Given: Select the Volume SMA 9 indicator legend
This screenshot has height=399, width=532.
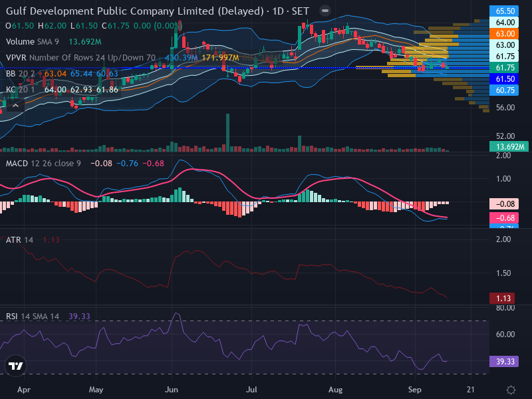Looking at the screenshot, I should click(32, 42).
